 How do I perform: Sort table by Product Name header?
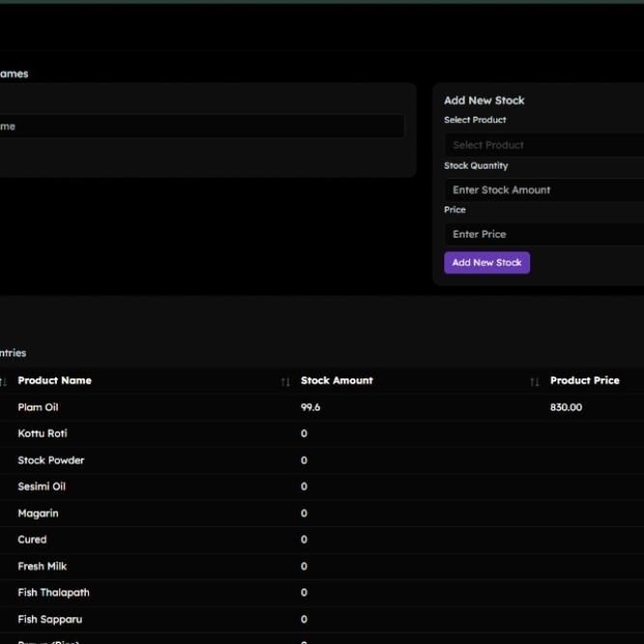pyautogui.click(x=55, y=380)
